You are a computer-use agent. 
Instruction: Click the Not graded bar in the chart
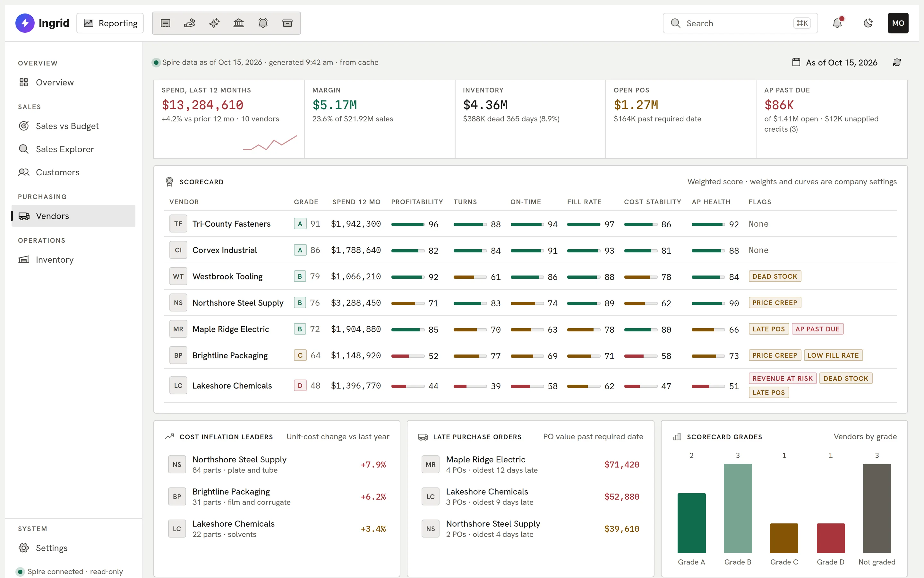click(x=877, y=508)
